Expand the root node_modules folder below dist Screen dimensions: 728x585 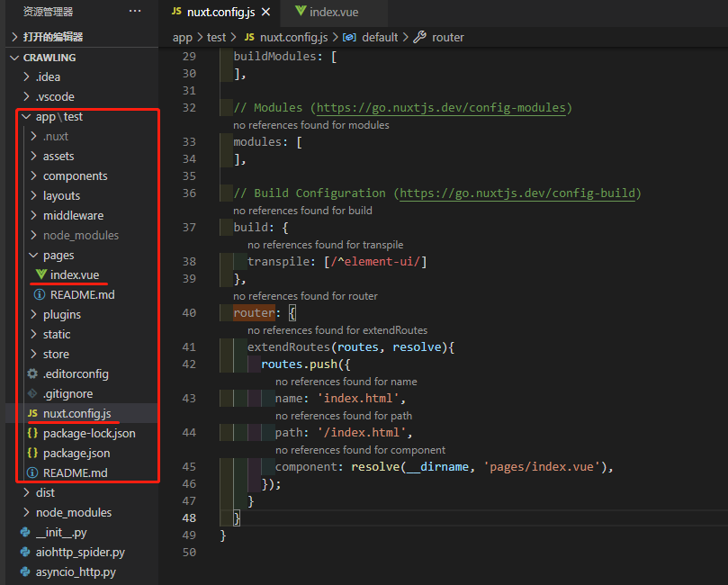tap(74, 513)
